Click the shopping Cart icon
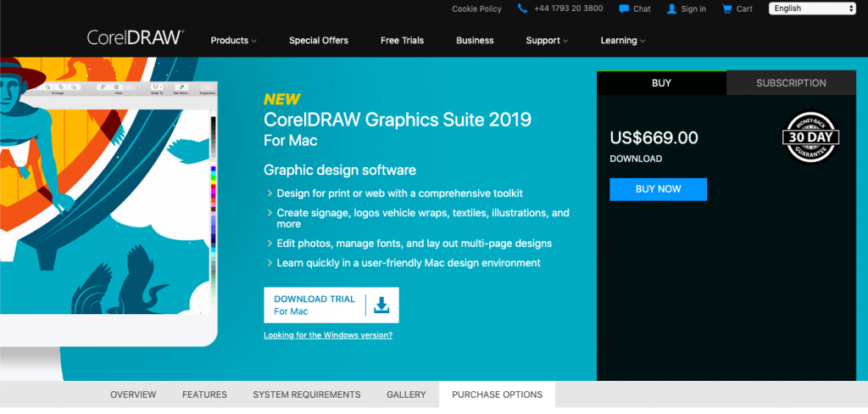This screenshot has width=868, height=414. (x=726, y=8)
